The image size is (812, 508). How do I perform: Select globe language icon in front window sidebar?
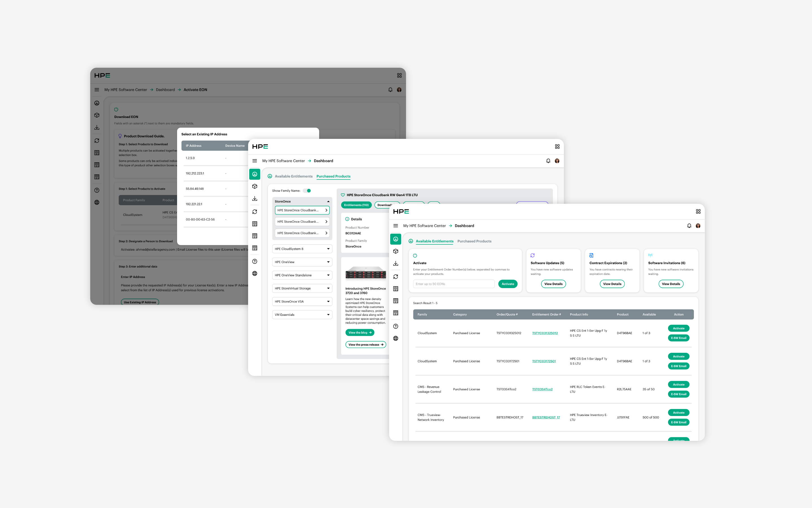click(x=396, y=338)
